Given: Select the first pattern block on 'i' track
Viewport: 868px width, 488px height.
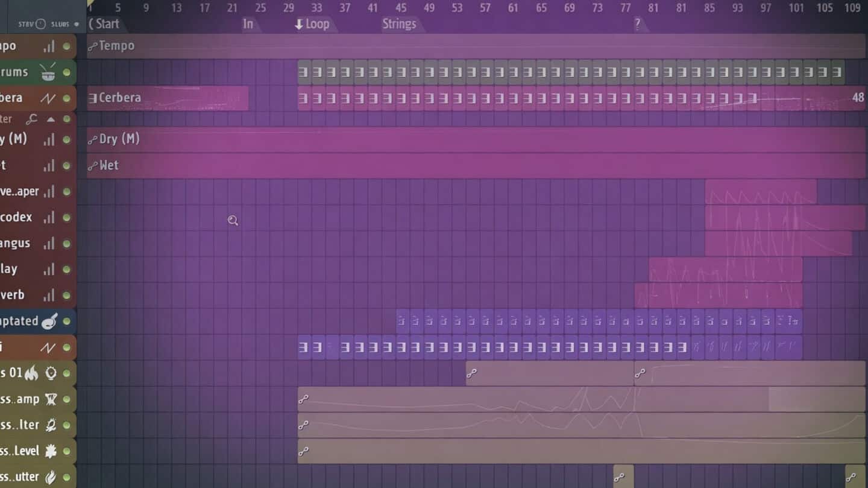Looking at the screenshot, I should [x=304, y=347].
